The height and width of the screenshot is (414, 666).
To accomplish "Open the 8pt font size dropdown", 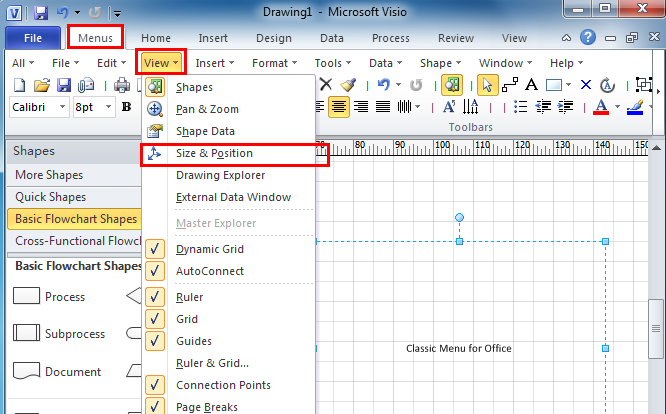I will 108,107.
